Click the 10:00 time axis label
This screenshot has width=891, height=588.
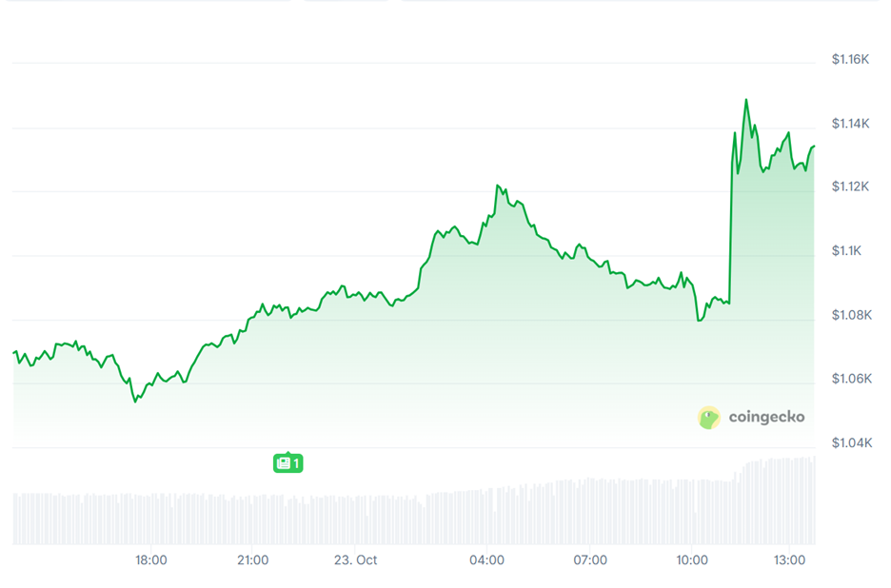[692, 560]
